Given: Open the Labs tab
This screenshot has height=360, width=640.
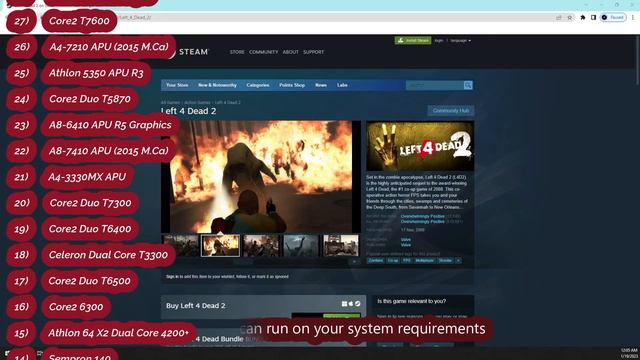Looking at the screenshot, I should point(342,85).
